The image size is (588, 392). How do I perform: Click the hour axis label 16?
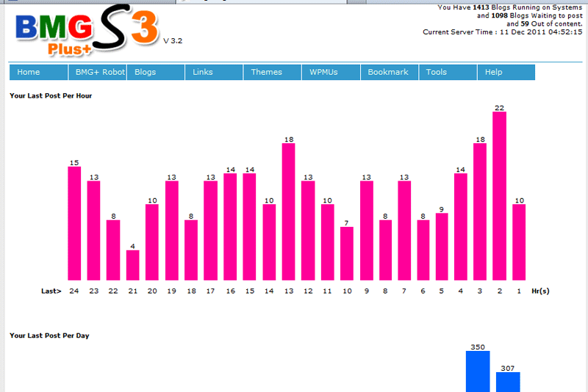(x=230, y=291)
